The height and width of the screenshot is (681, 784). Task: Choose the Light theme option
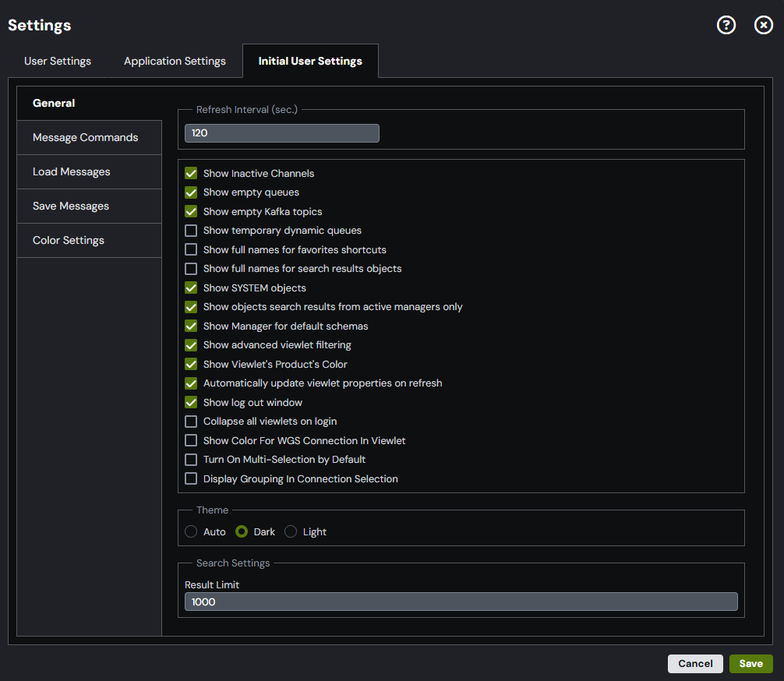tap(291, 531)
